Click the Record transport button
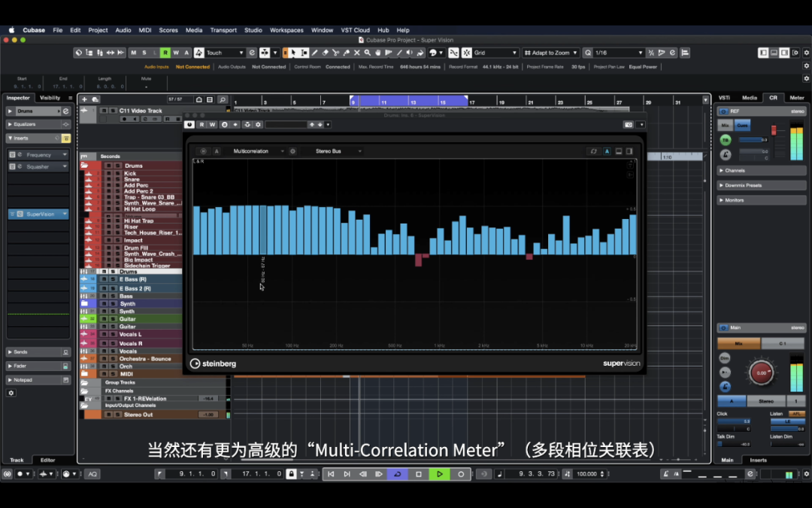Screen dimensions: 812x508 [461, 474]
